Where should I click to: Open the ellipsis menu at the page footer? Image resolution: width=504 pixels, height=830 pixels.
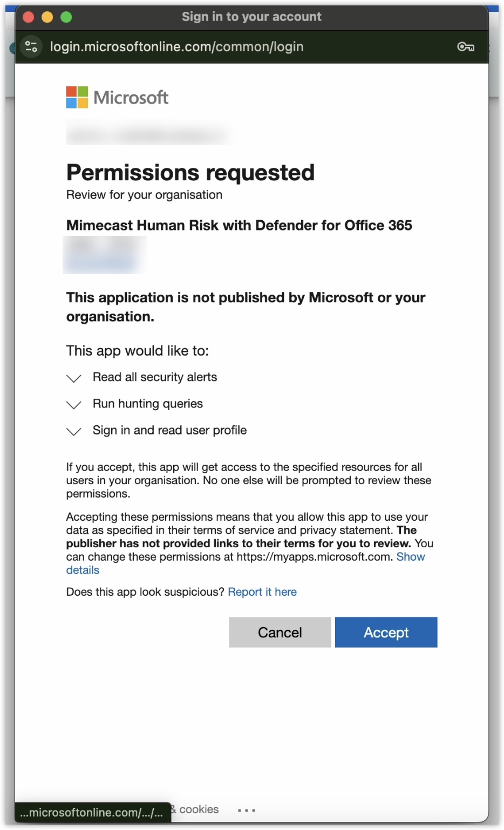pos(246,809)
